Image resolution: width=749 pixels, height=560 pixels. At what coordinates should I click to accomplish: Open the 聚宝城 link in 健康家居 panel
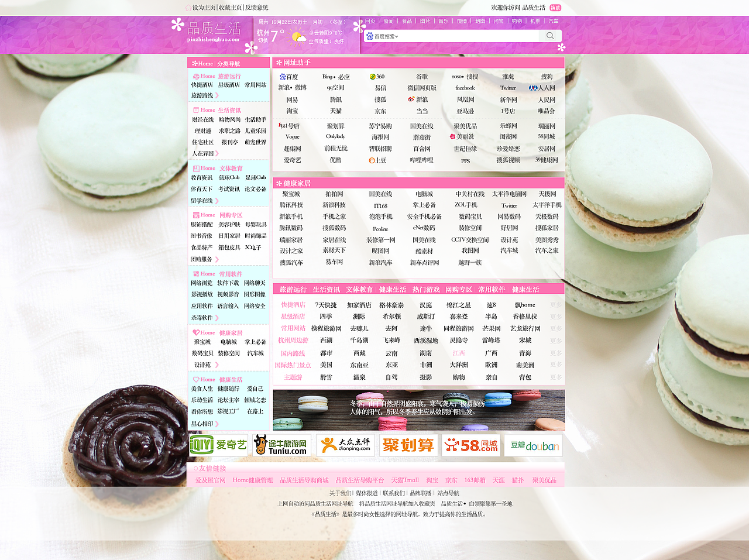(x=291, y=194)
